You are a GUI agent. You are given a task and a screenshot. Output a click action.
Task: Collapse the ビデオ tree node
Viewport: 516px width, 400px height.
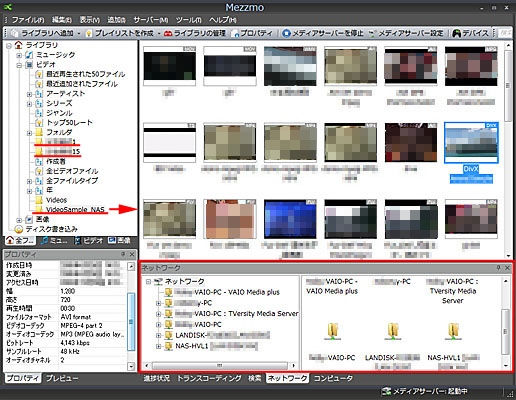click(x=19, y=65)
